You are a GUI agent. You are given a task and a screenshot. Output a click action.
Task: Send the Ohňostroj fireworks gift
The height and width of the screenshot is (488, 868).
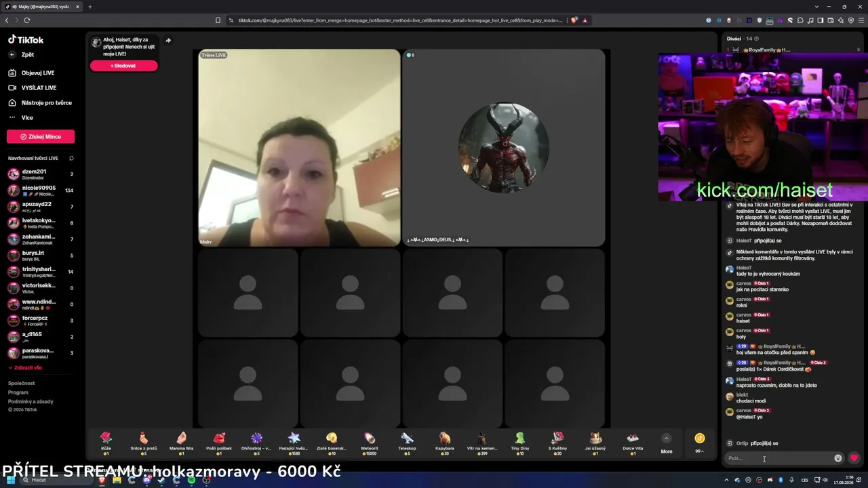(x=256, y=442)
